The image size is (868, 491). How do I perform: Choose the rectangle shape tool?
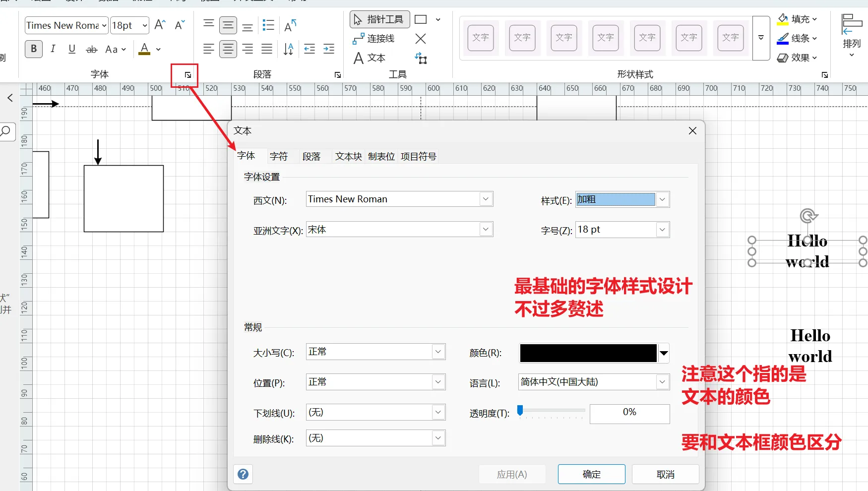[x=421, y=19]
